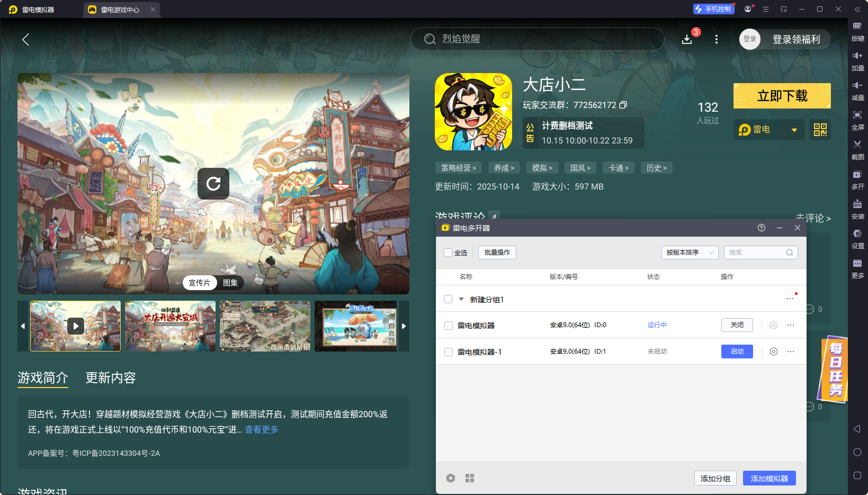
Task: Click 减量 volume down in sidebar
Action: click(857, 91)
